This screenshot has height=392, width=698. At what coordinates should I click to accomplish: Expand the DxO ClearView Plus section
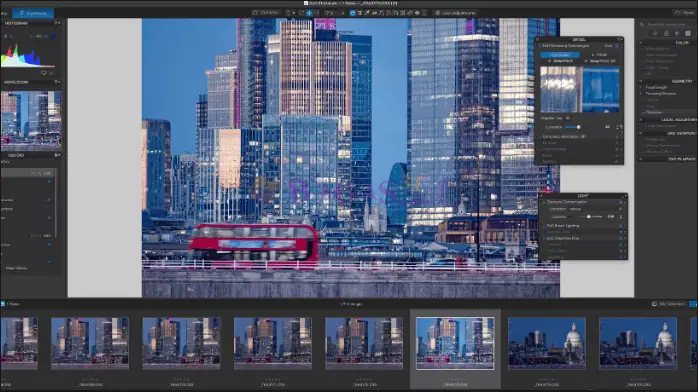(x=544, y=238)
